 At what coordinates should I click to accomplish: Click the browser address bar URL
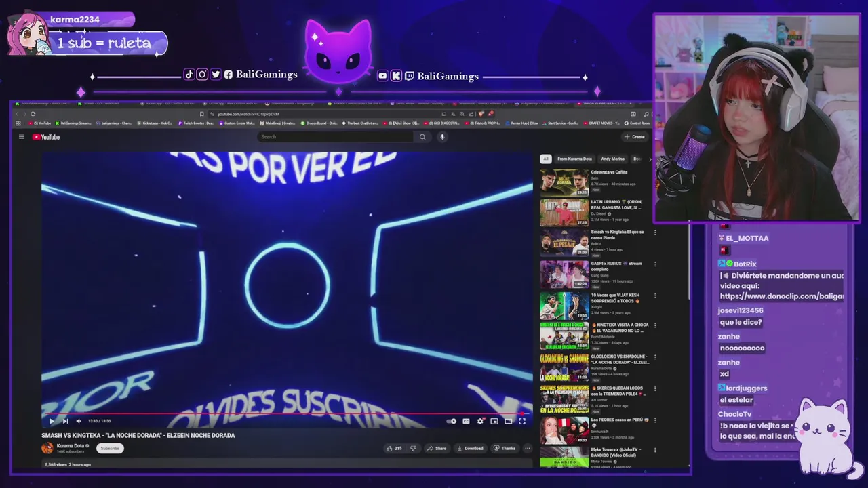coord(248,114)
